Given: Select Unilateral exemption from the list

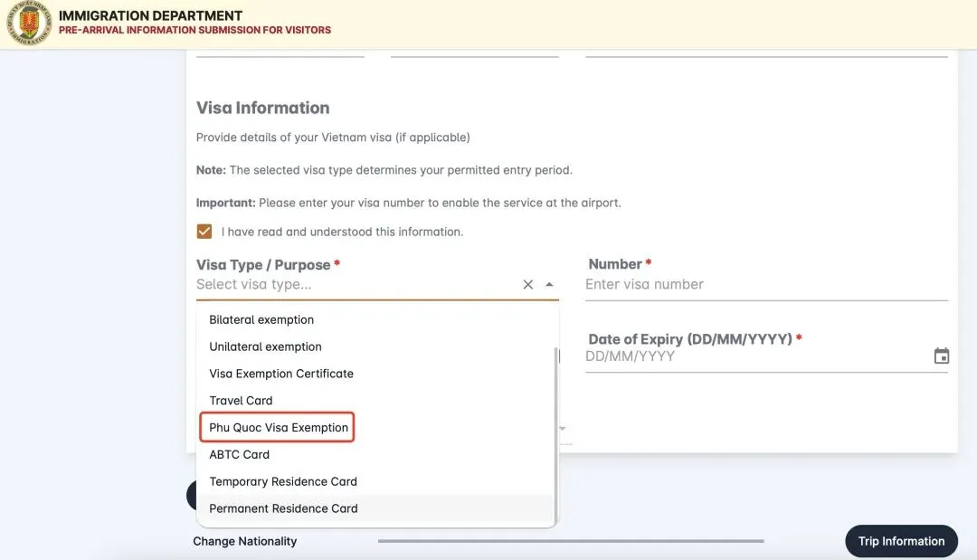Looking at the screenshot, I should click(375, 346).
